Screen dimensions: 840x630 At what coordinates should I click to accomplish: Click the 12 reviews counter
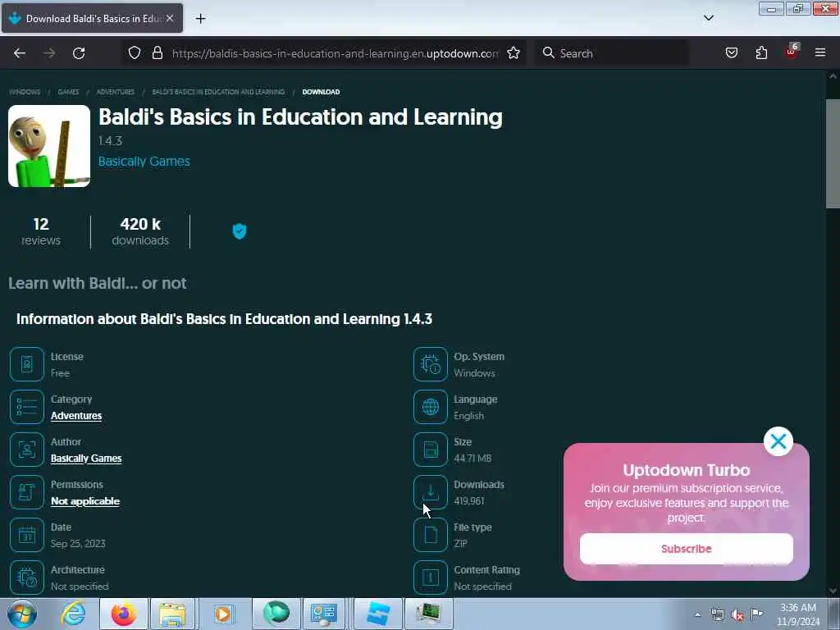point(41,231)
